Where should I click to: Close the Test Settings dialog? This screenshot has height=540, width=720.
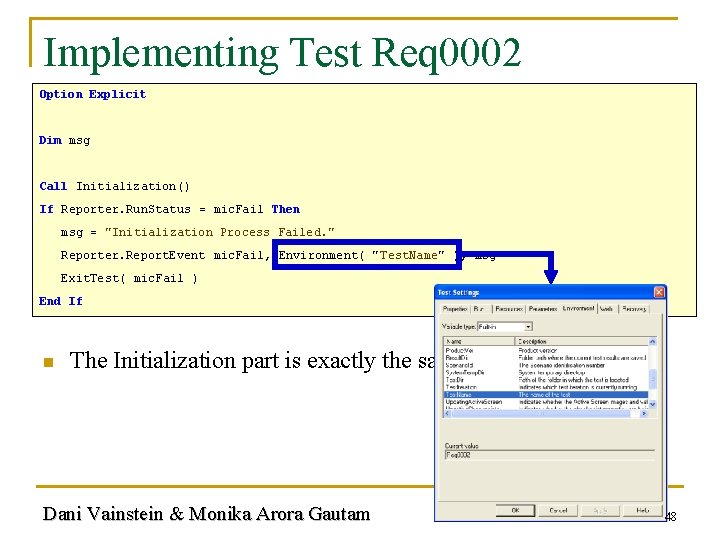click(659, 292)
